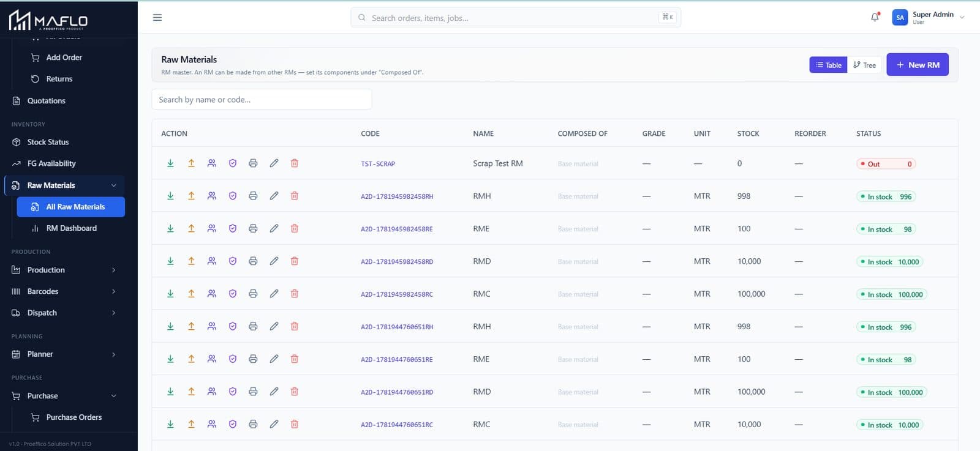Open code link A2D-1781945982458RH
The width and height of the screenshot is (980, 451).
click(397, 196)
